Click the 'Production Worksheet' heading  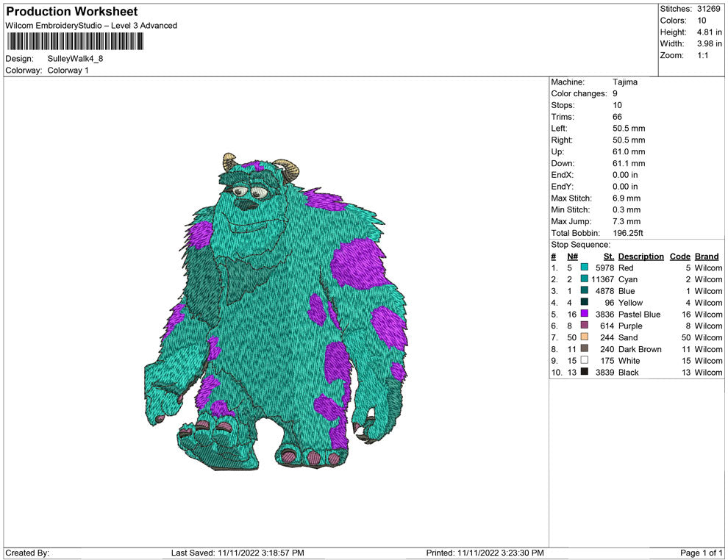tap(72, 12)
